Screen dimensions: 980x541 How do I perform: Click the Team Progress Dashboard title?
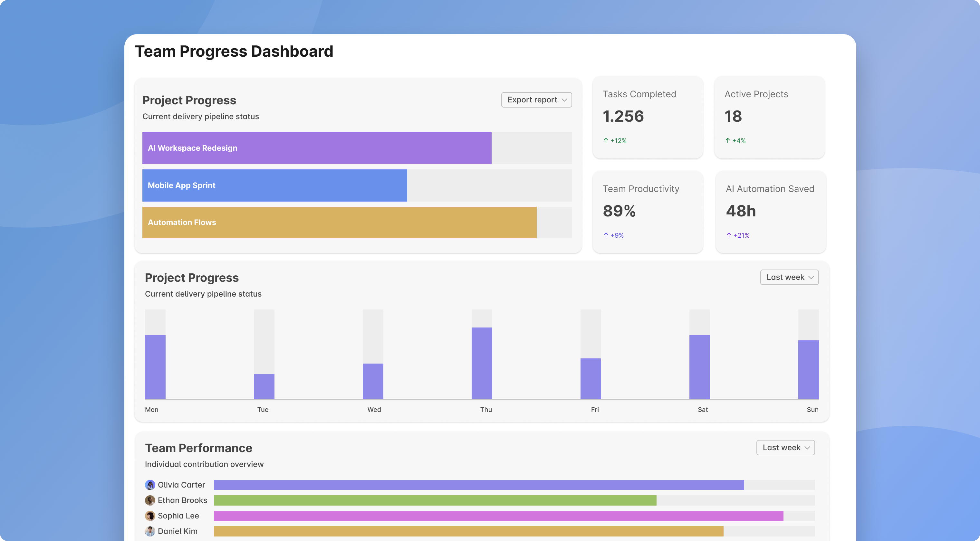click(234, 51)
